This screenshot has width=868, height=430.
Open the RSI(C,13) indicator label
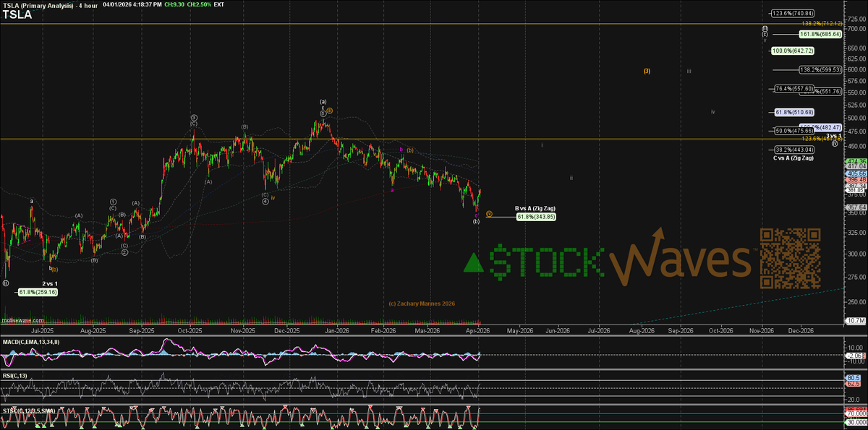(15, 377)
